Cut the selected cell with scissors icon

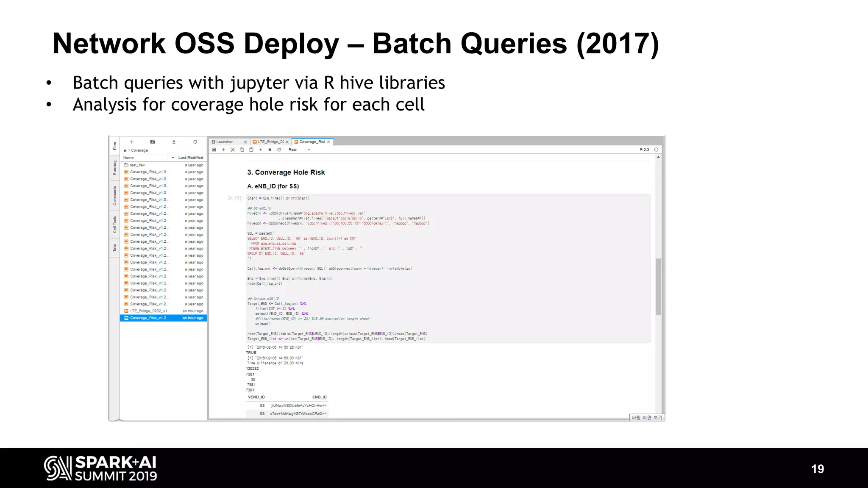point(233,150)
